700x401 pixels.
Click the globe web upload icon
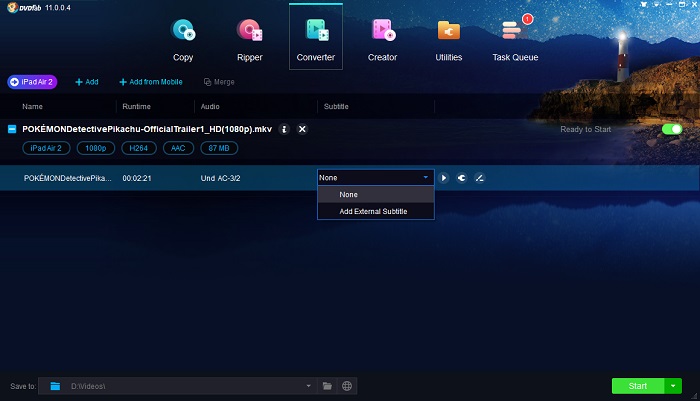(x=347, y=386)
